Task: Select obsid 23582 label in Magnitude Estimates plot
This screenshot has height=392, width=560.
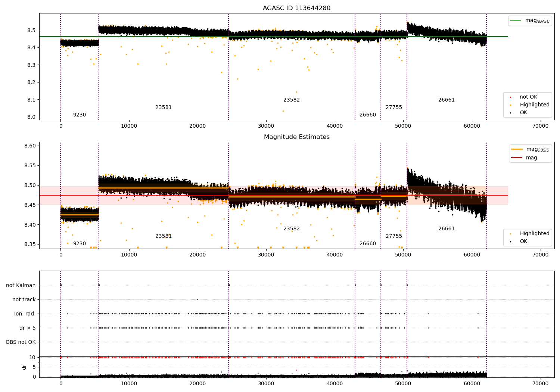Action: click(292, 229)
